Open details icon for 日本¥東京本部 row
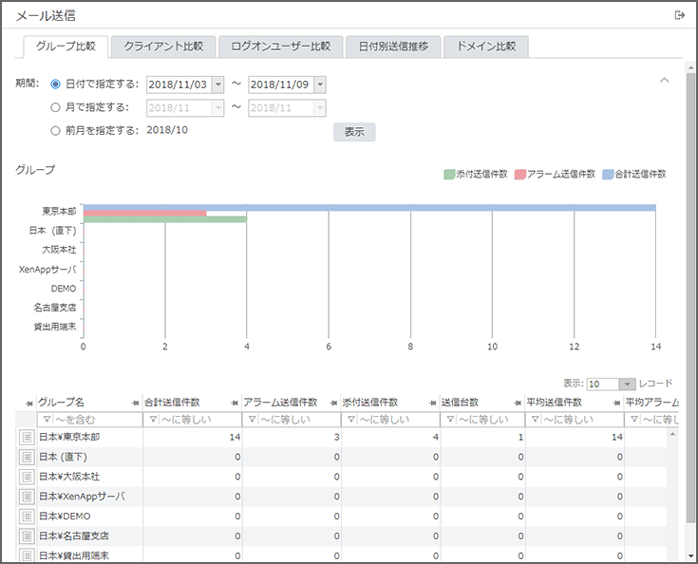698x564 pixels. point(27,437)
